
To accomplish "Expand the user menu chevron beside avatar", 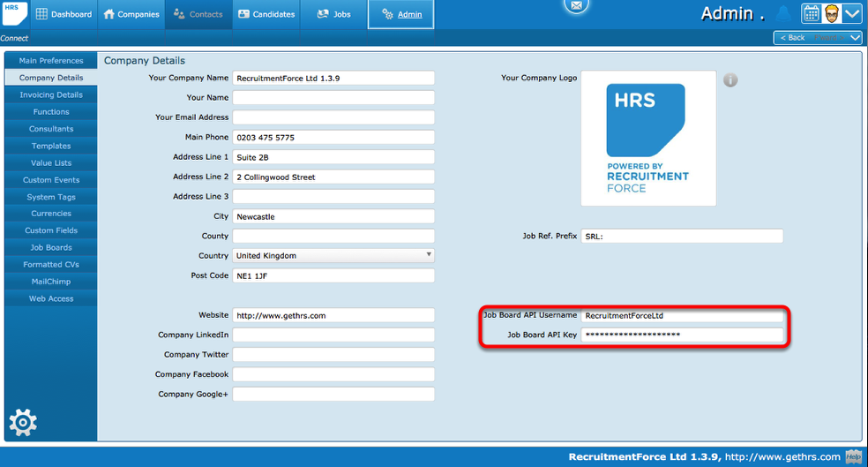I will 852,14.
